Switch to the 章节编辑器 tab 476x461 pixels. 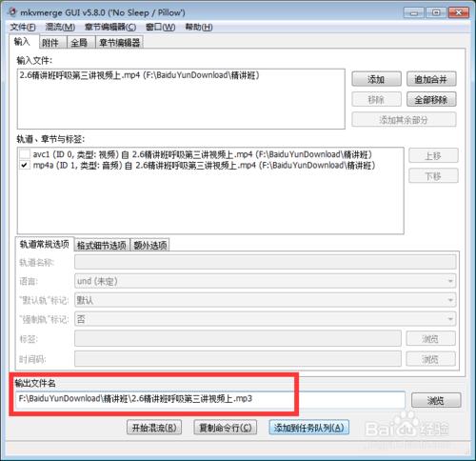(119, 43)
